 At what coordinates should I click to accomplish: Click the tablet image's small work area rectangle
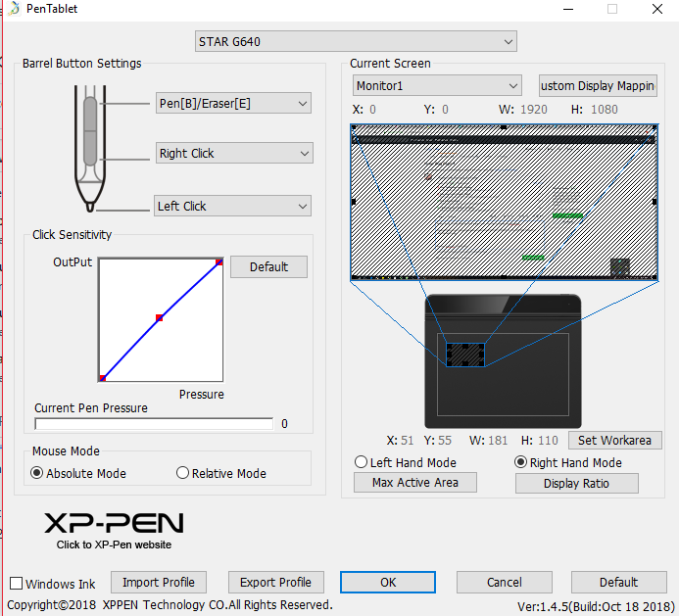click(465, 355)
